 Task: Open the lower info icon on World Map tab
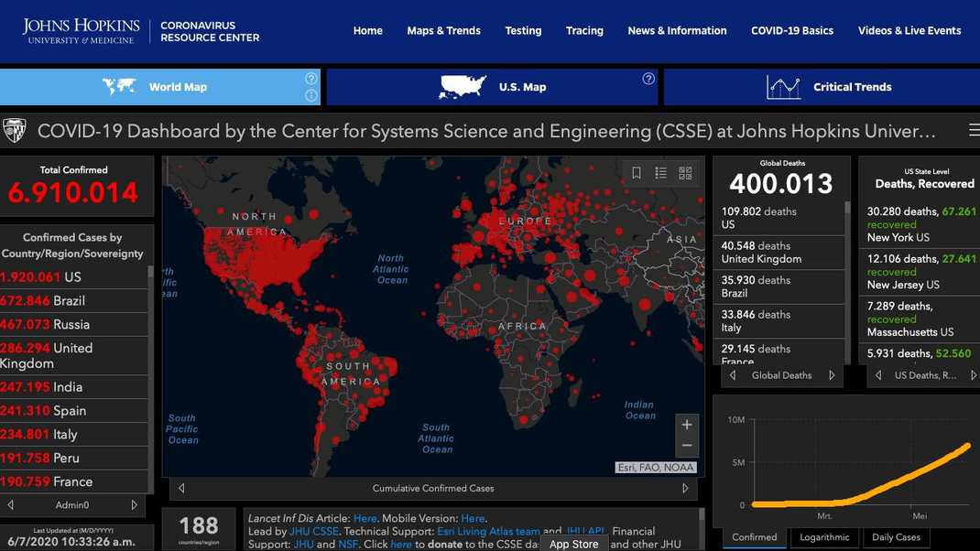pos(310,95)
